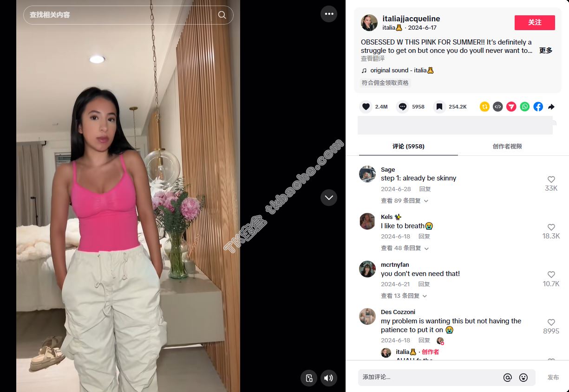Share the video to Facebook
This screenshot has height=392, width=569.
[538, 107]
